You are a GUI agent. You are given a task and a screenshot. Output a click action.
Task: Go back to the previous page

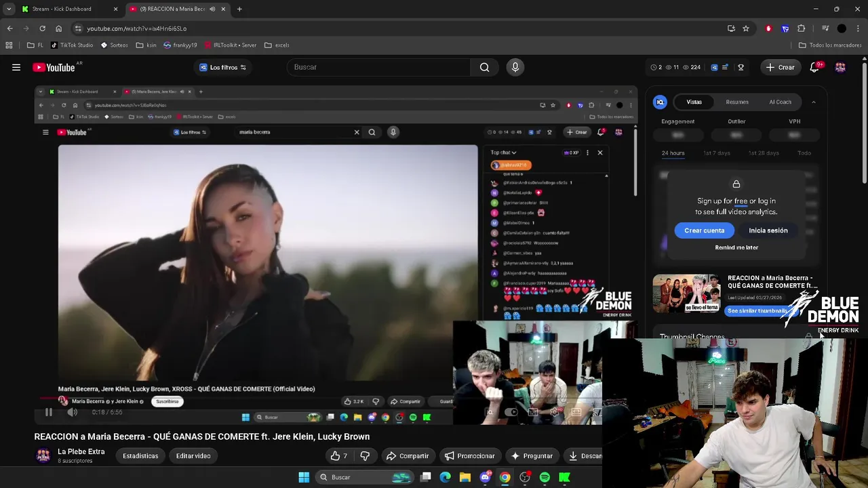[9, 28]
